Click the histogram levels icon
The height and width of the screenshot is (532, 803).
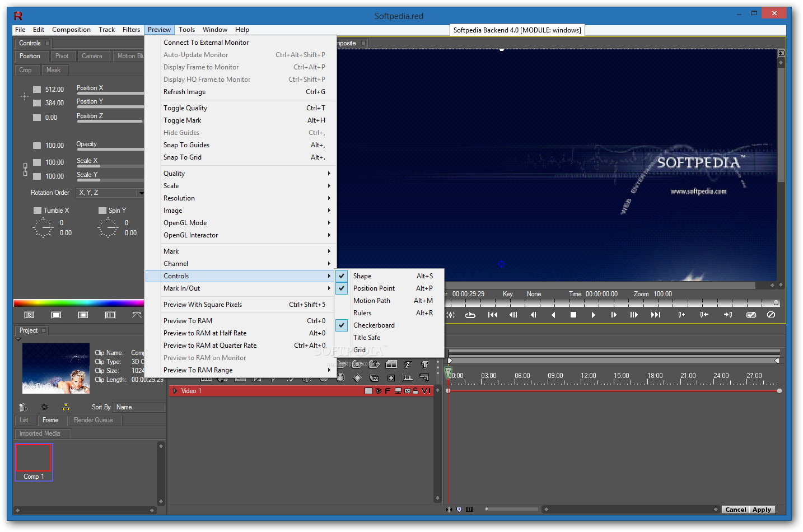(x=408, y=378)
